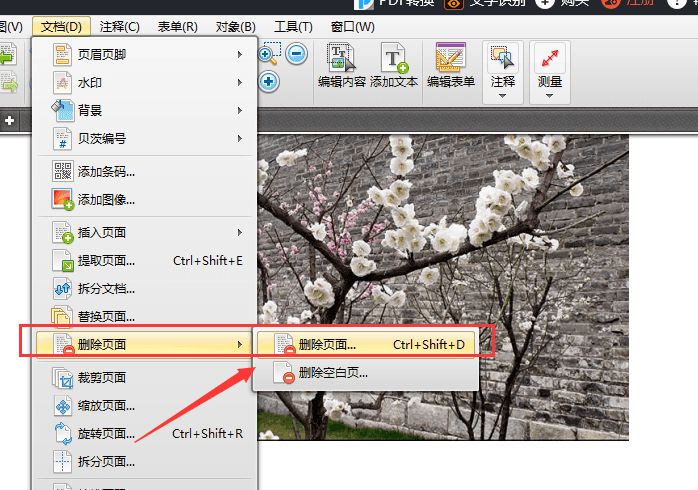Screen dimensions: 698x490
Task: Click the header/footer icon beside 页眉页脚
Action: click(62, 54)
